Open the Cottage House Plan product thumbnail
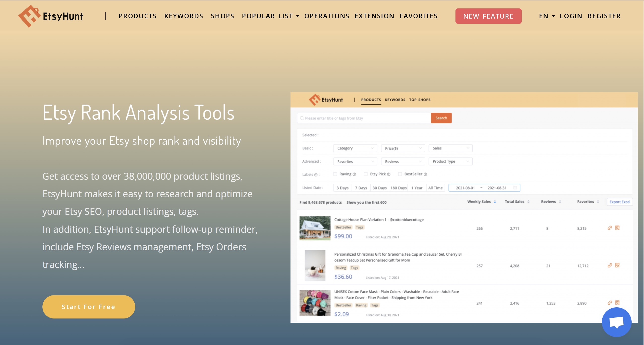 [315, 228]
